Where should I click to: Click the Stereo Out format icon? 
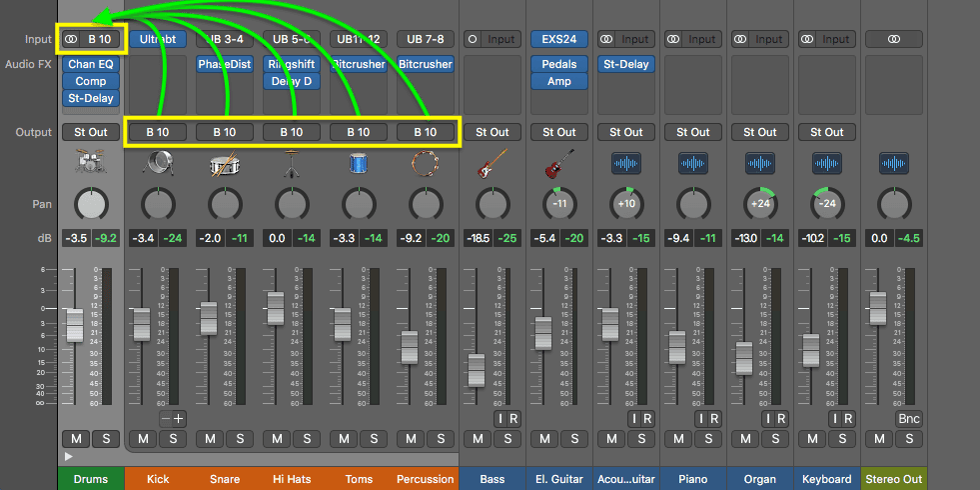click(x=894, y=39)
